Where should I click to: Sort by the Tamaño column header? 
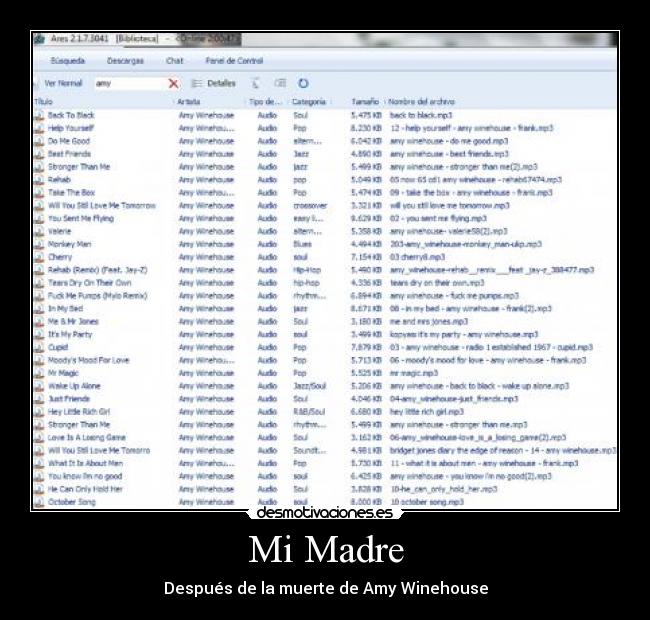click(x=365, y=102)
